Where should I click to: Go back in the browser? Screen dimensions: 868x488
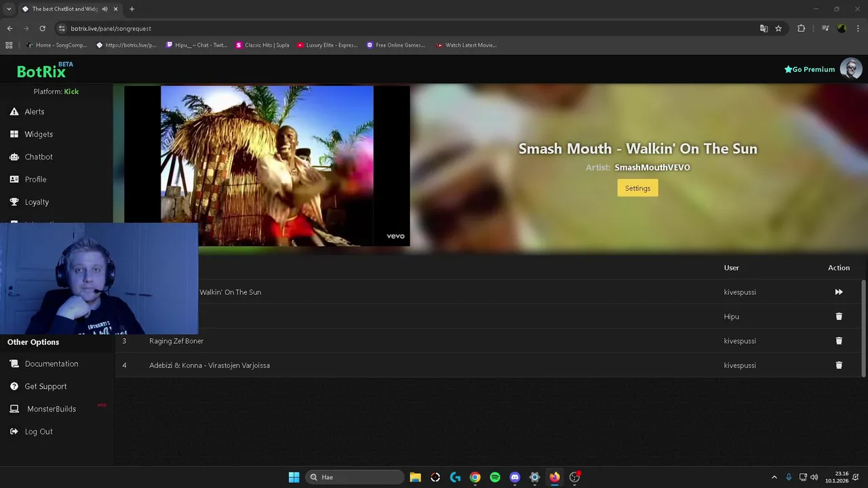coord(9,28)
